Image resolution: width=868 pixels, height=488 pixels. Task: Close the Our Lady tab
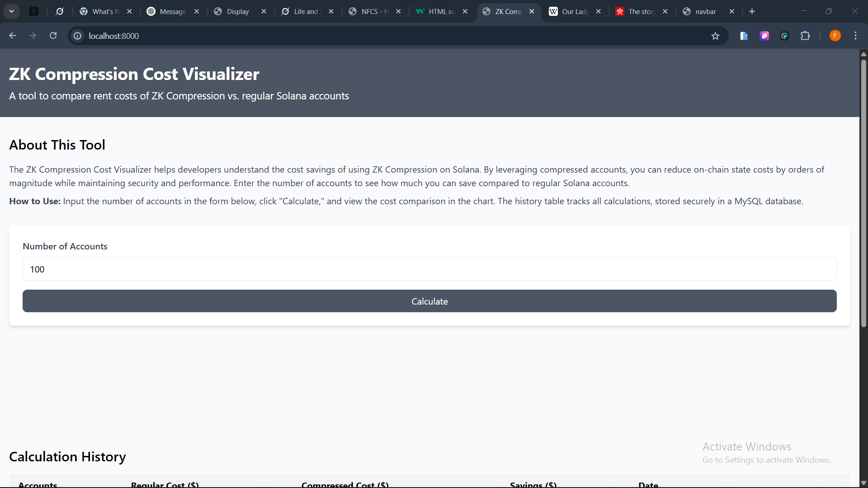point(599,11)
